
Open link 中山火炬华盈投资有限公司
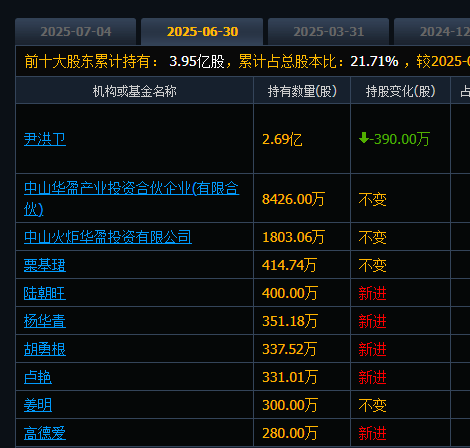coord(108,237)
